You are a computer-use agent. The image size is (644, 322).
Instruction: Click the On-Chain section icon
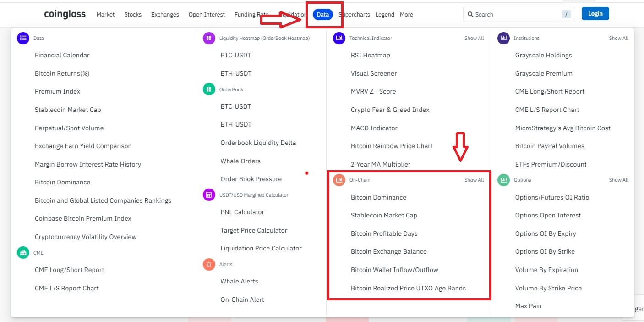point(339,180)
